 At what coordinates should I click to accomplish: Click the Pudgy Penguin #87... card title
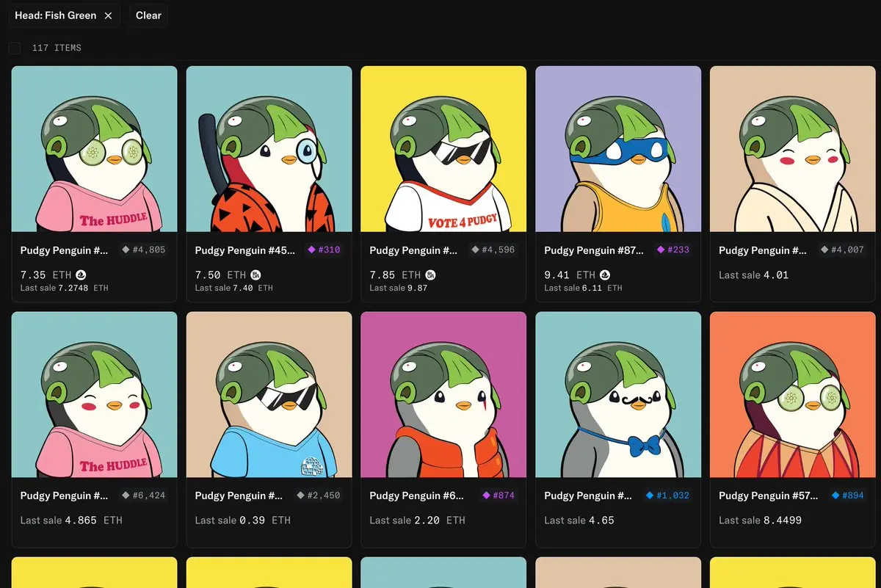pyautogui.click(x=594, y=250)
